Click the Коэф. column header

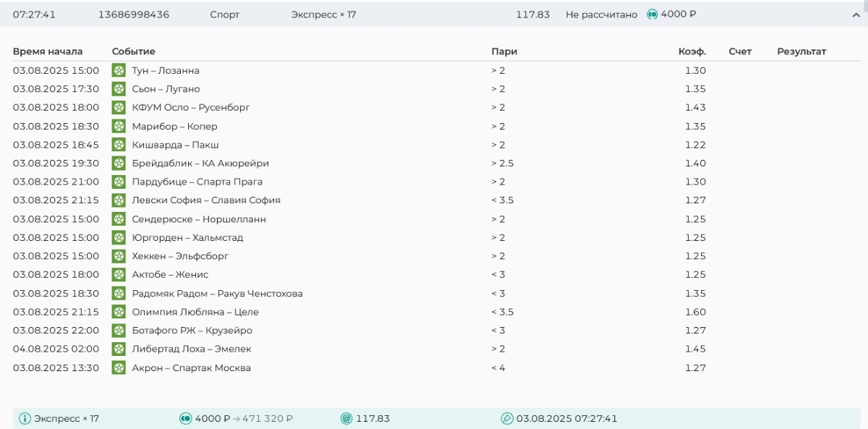tap(692, 51)
